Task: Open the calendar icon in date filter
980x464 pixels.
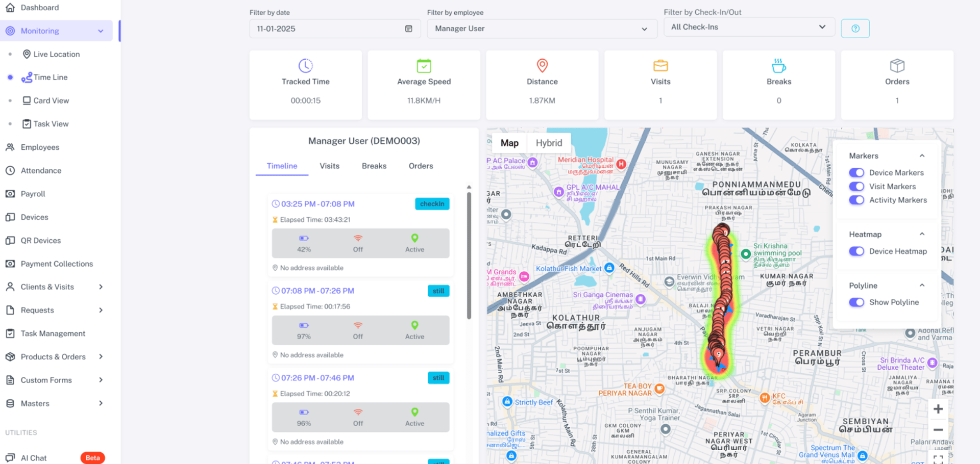Action: pyautogui.click(x=408, y=29)
